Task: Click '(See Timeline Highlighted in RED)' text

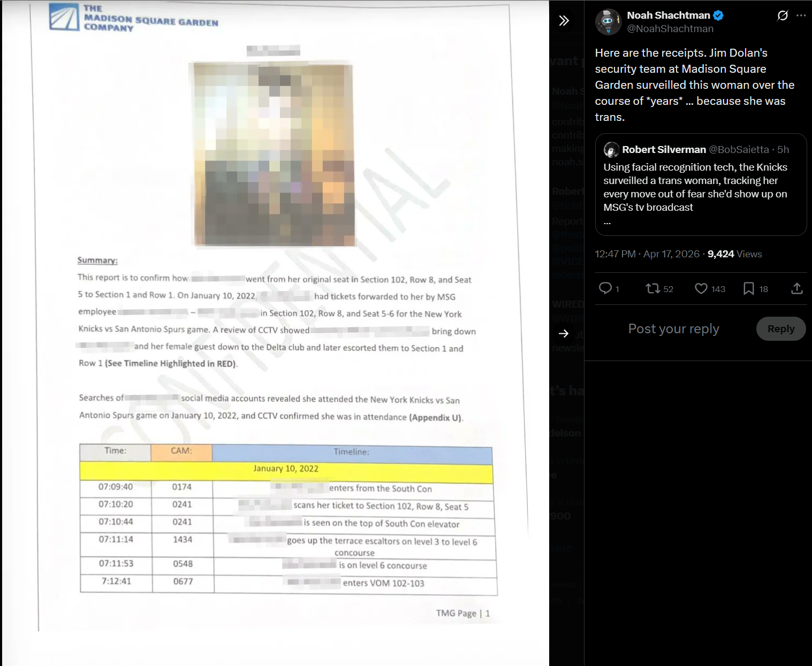Action: (x=171, y=364)
